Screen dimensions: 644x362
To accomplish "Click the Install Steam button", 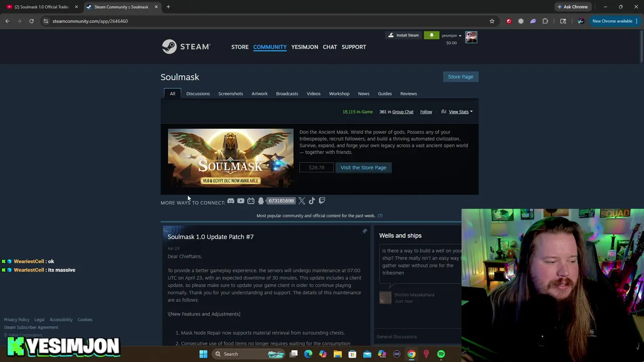I will (x=404, y=35).
